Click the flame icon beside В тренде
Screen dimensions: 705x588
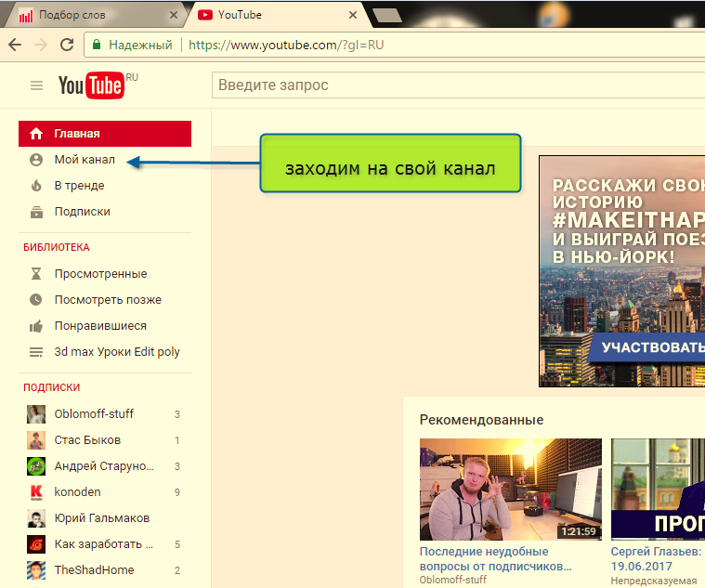click(36, 186)
